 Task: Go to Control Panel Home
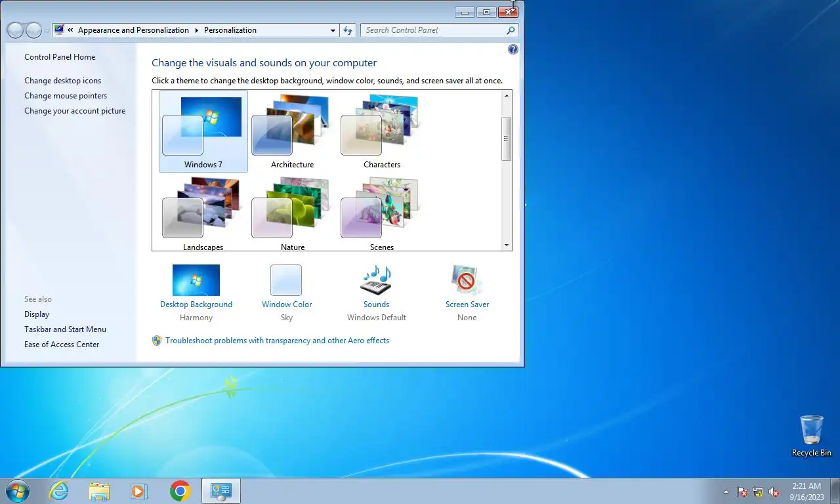click(60, 57)
